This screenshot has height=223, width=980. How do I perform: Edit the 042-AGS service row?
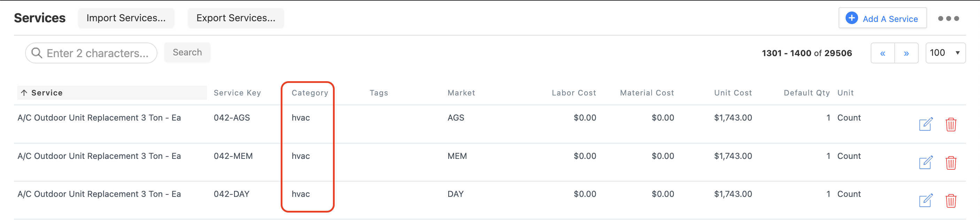pos(926,124)
